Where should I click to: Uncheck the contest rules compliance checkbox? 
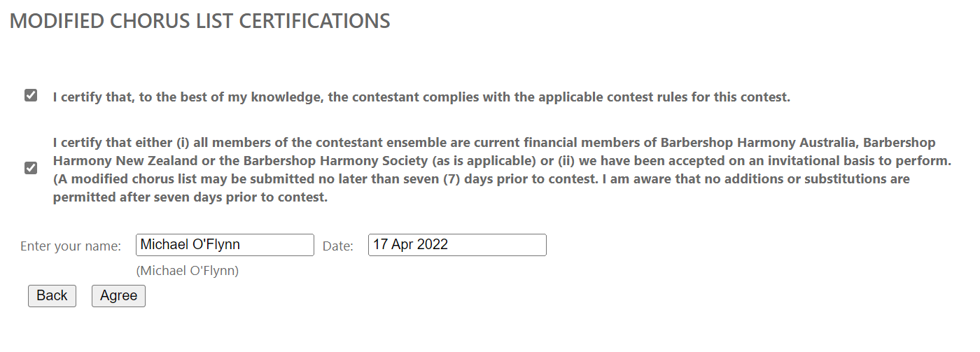(31, 96)
